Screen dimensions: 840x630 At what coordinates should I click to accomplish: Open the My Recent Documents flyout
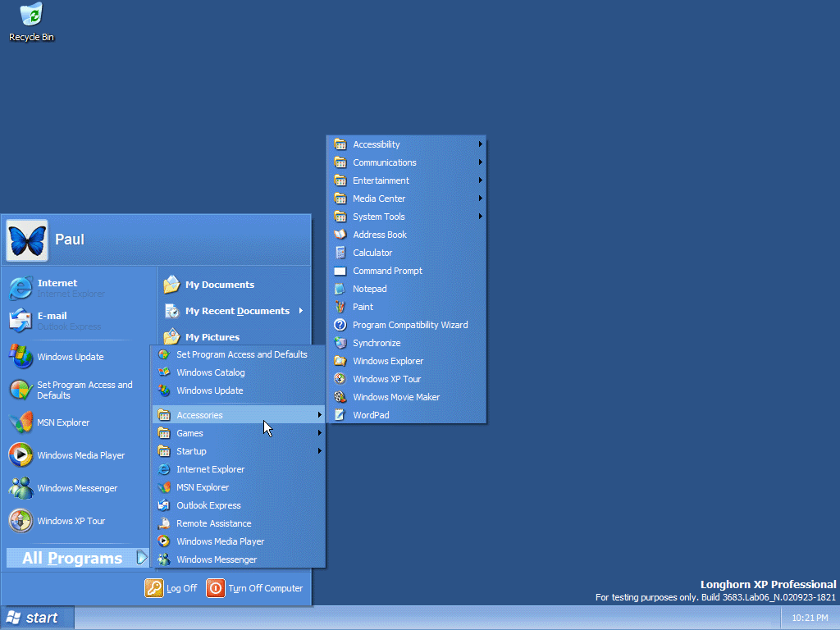[237, 311]
